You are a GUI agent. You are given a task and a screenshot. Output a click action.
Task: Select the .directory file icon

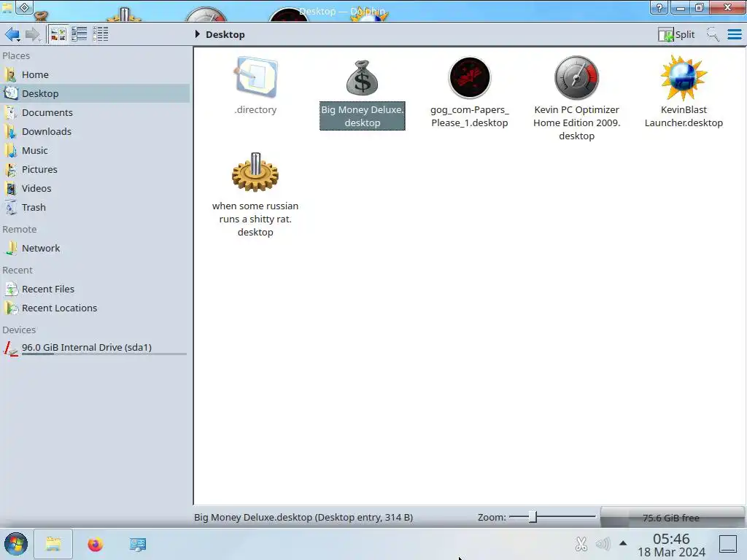coord(255,77)
